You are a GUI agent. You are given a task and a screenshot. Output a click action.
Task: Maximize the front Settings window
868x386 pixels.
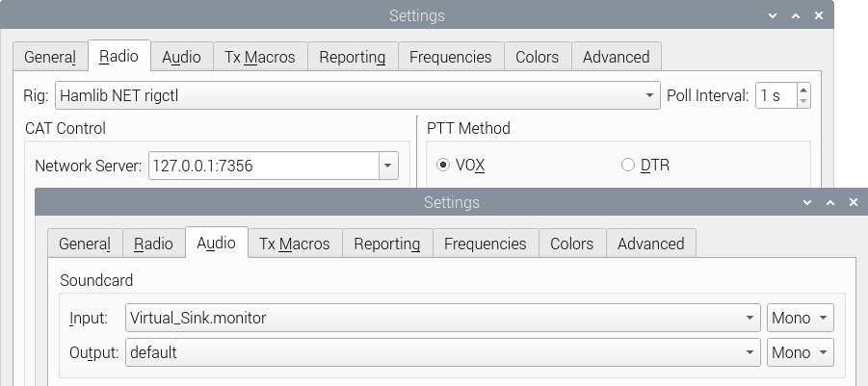click(829, 202)
